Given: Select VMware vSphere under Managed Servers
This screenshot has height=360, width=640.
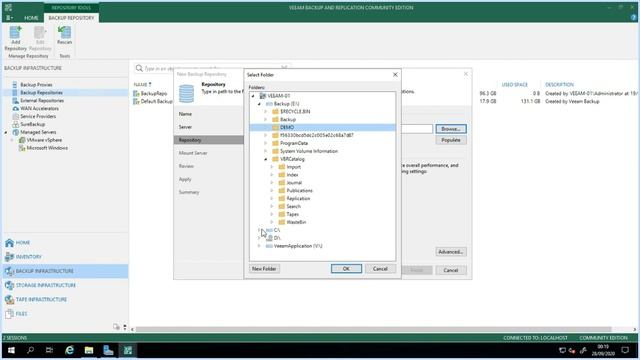Looking at the screenshot, I should click(44, 140).
